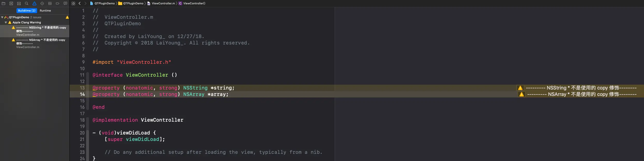Open the Breakpoint navigator icon
644x161 pixels.
click(58, 3)
